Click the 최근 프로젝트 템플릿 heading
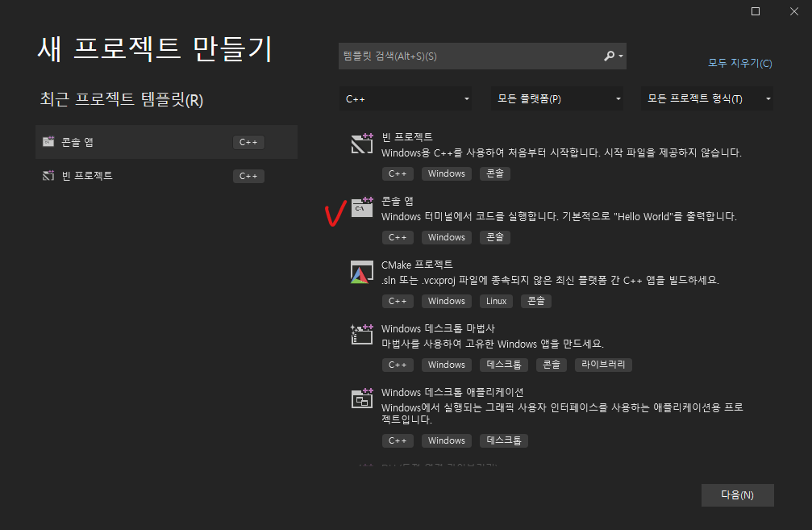Screen dimensions: 812x530 (x=122, y=99)
